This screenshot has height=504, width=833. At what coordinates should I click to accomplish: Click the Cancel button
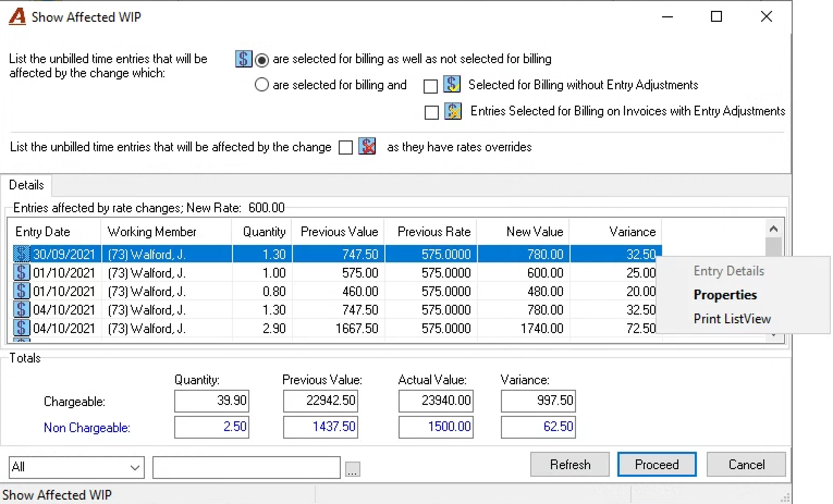tap(746, 464)
